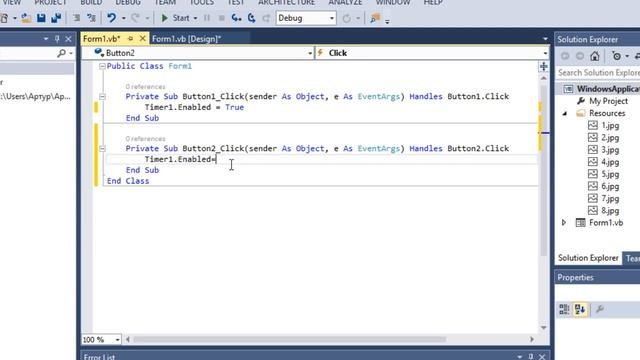Click the Save All toolbar icon
Viewport: 640px width, 360px height.
(x=56, y=18)
